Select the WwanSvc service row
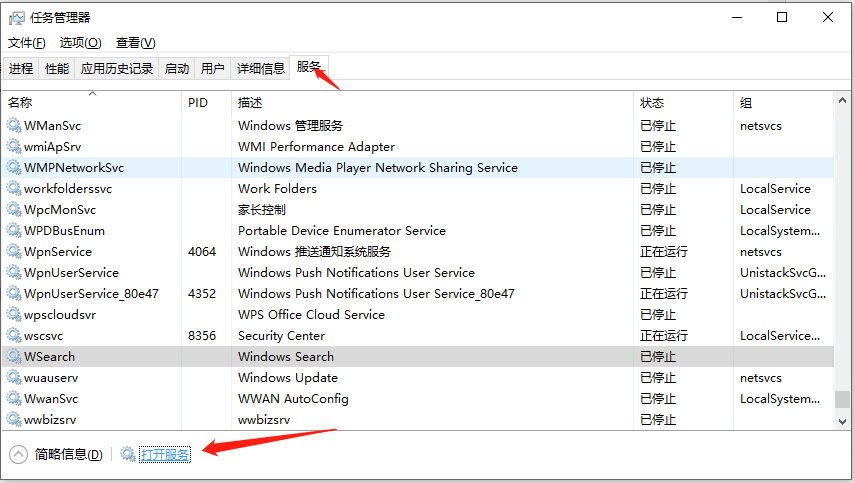 click(418, 399)
